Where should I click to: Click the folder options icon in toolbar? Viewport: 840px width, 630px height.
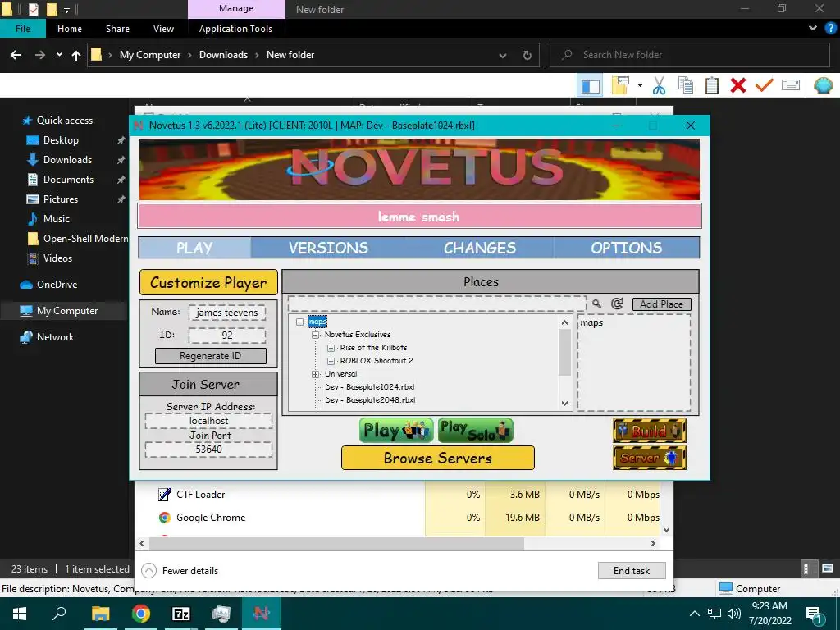tap(620, 85)
